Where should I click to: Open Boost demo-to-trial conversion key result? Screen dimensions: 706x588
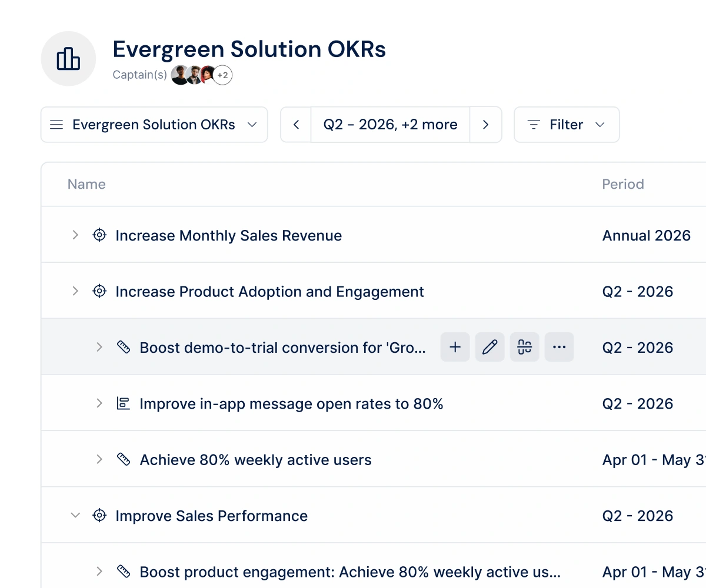click(x=283, y=348)
